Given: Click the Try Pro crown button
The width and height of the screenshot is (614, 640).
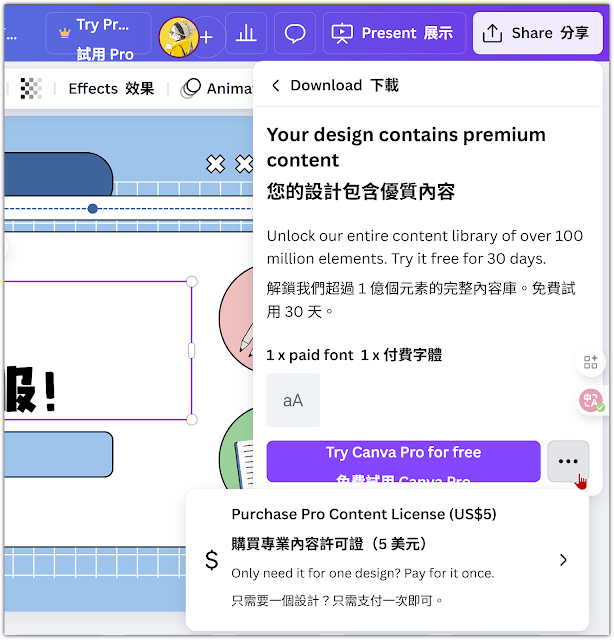Looking at the screenshot, I should [98, 33].
